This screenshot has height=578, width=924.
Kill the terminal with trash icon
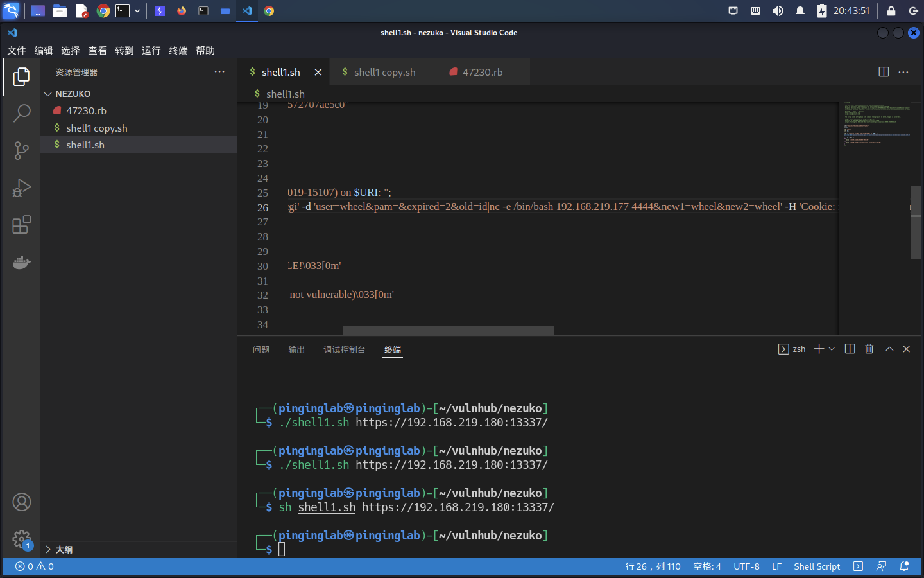pyautogui.click(x=869, y=349)
